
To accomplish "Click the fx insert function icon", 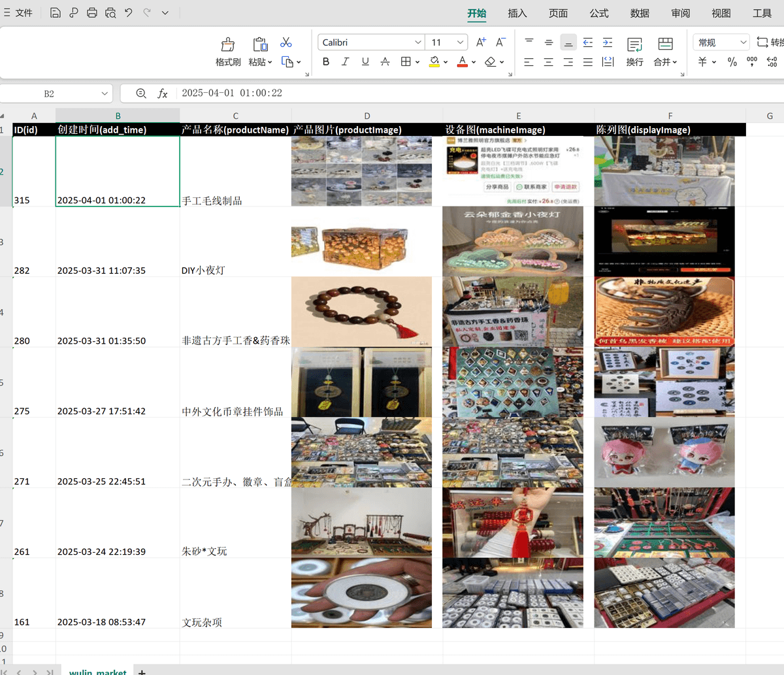I will (x=163, y=93).
